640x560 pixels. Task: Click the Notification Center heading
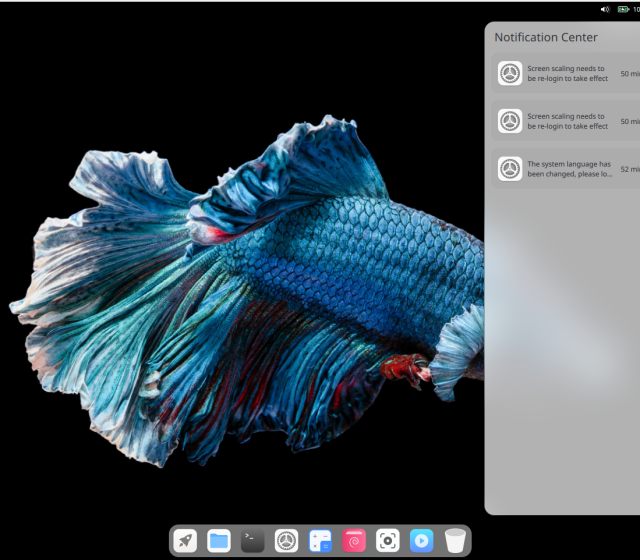coord(546,37)
